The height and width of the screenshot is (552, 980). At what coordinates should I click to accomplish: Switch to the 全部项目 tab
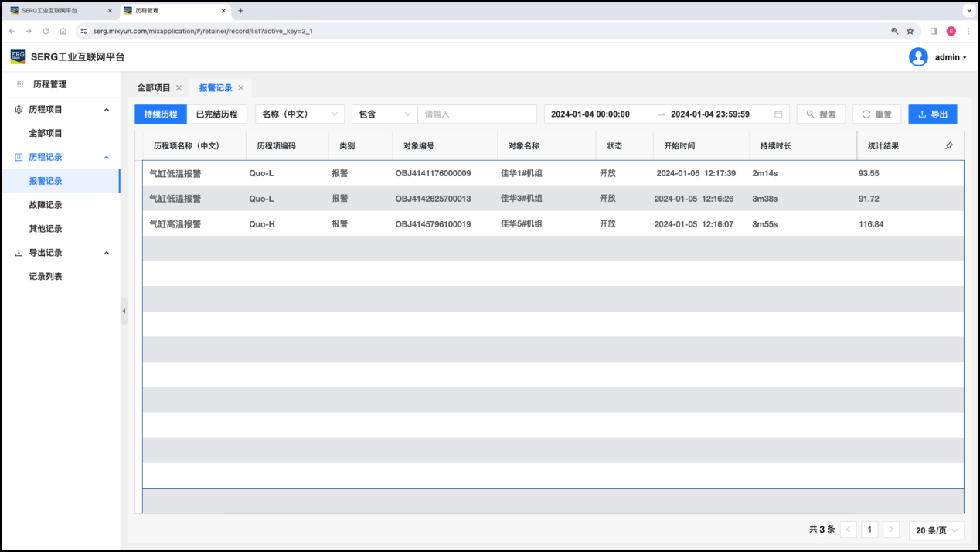click(x=154, y=88)
